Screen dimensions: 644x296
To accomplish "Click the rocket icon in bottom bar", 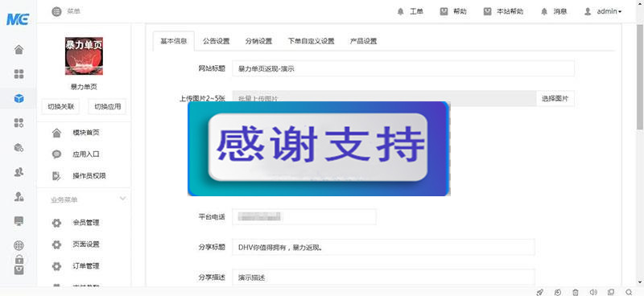I will [540, 292].
